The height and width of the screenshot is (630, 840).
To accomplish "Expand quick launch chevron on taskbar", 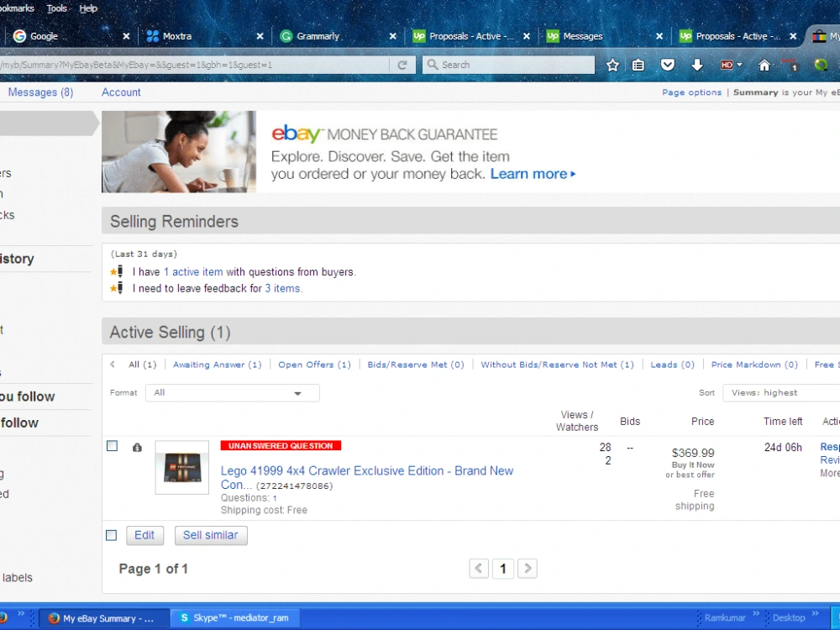I will (x=22, y=613).
